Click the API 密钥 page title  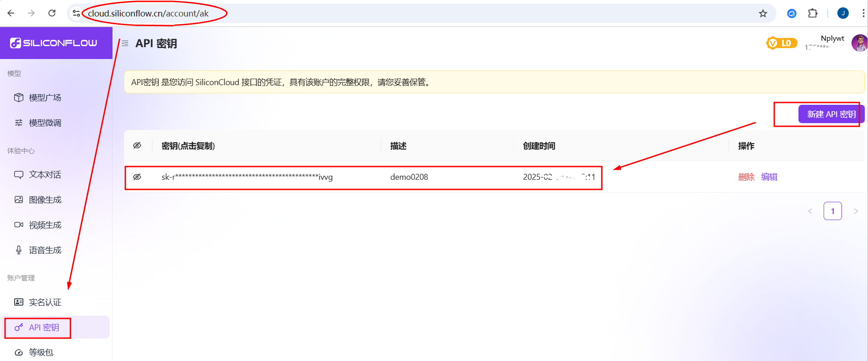[x=156, y=43]
